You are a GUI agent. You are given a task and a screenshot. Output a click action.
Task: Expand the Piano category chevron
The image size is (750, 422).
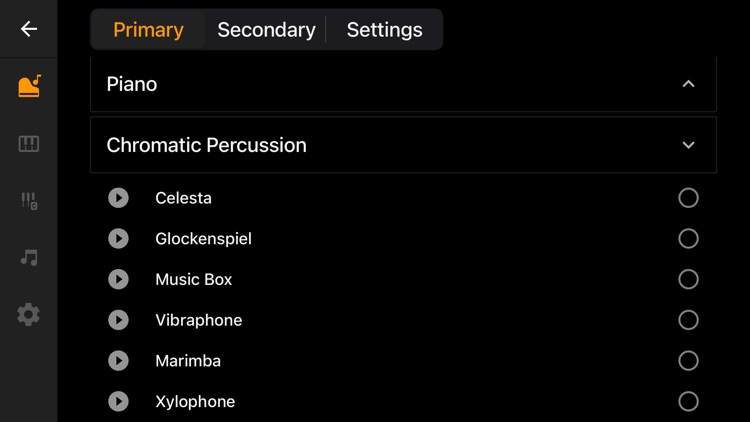(x=688, y=84)
